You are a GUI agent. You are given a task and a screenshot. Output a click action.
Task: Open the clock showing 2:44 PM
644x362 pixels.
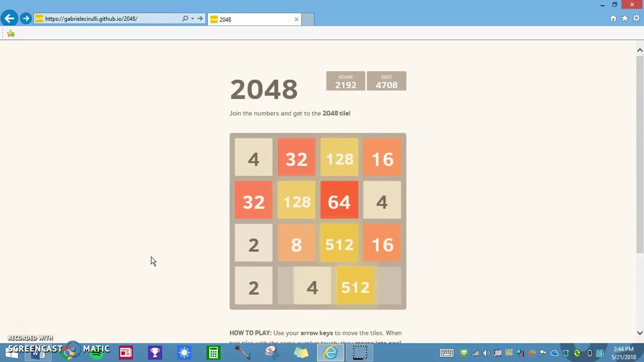623,353
